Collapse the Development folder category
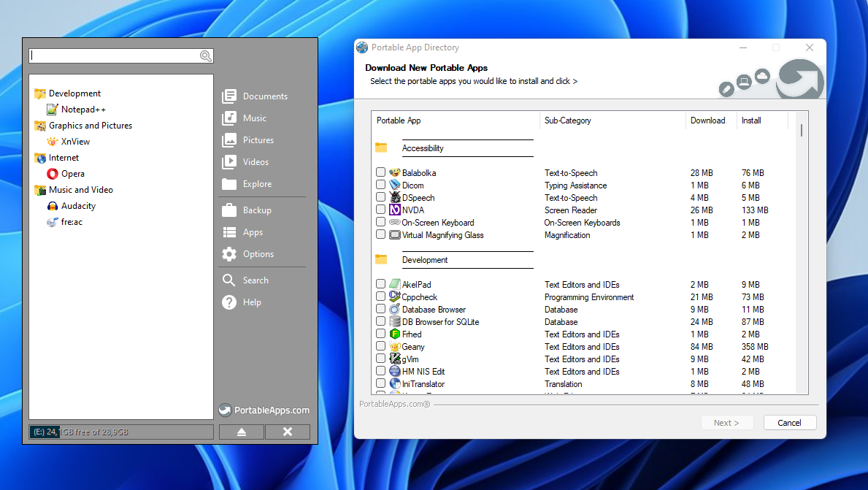Image resolution: width=868 pixels, height=490 pixels. click(74, 93)
